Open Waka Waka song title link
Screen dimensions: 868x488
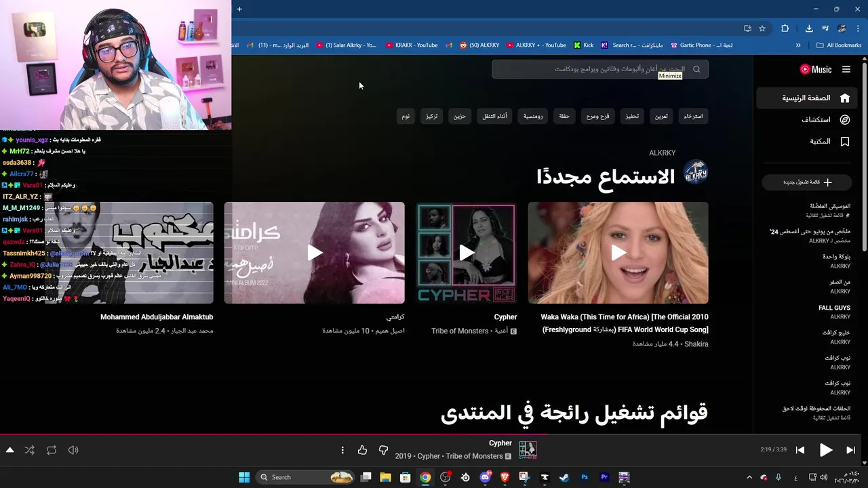point(625,323)
